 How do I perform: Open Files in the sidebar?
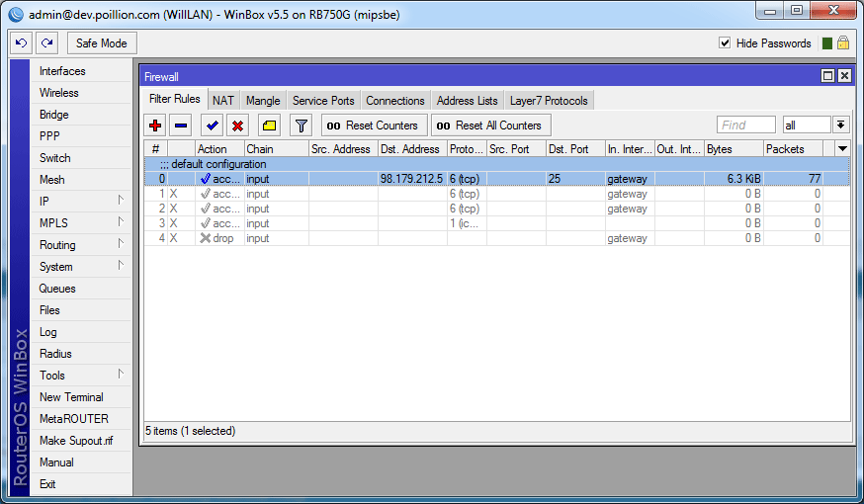pyautogui.click(x=81, y=310)
